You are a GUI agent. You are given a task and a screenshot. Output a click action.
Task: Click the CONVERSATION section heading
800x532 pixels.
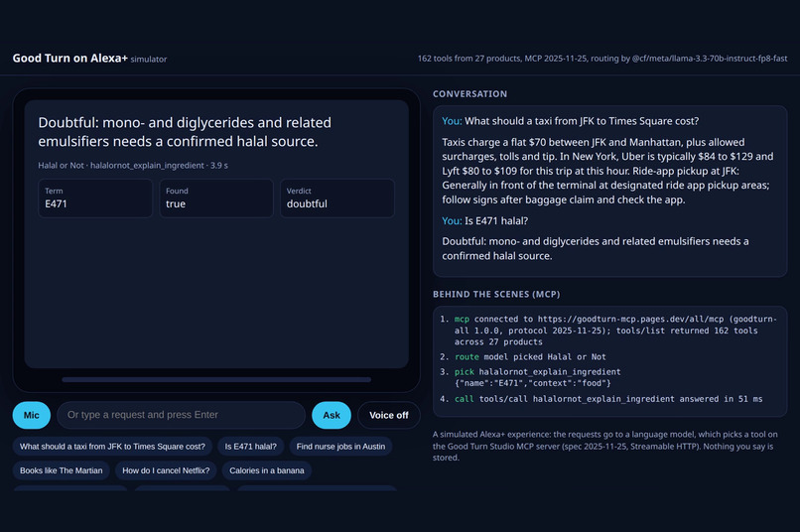pyautogui.click(x=469, y=94)
